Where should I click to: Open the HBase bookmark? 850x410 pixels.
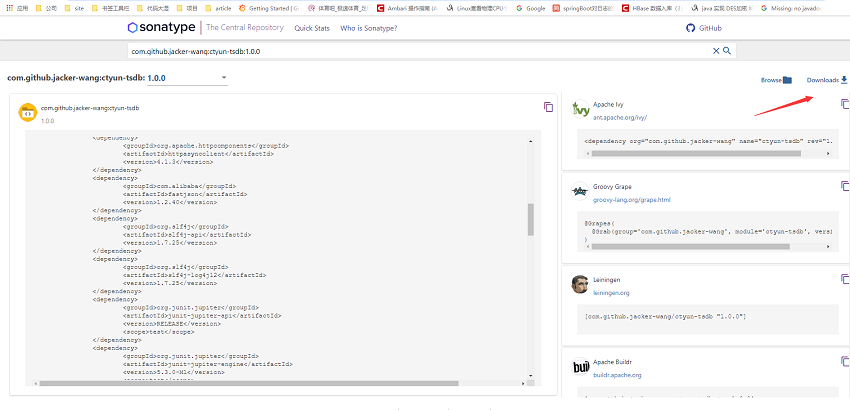coord(652,8)
